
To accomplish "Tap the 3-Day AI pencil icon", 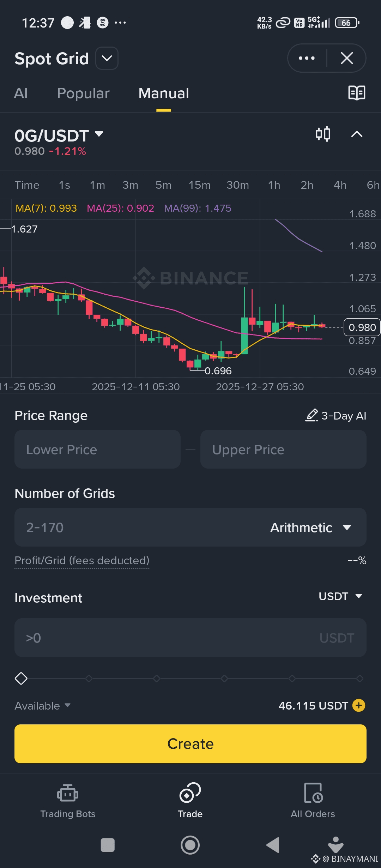I will click(312, 415).
